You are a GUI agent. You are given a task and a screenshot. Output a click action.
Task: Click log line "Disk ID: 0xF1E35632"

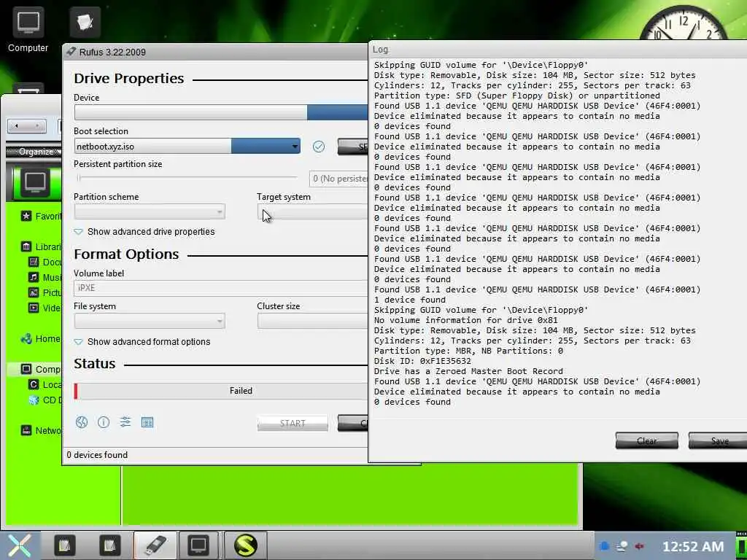point(422,361)
